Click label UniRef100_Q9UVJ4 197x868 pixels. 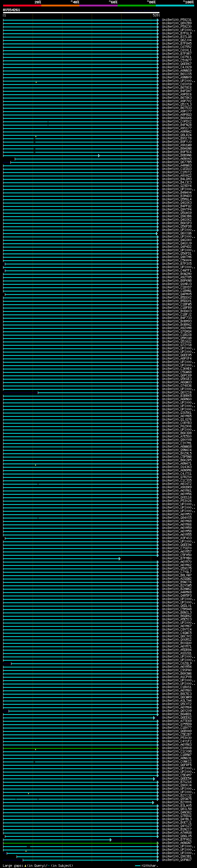pos(176,785)
